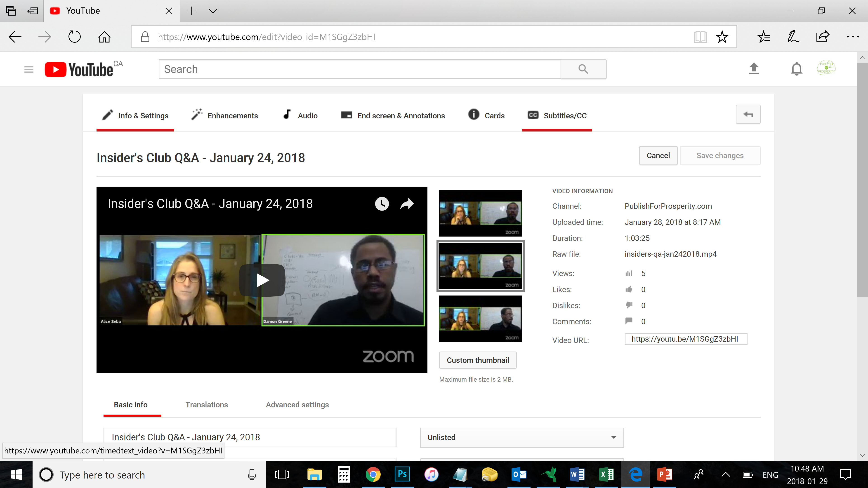Image resolution: width=868 pixels, height=488 pixels.
Task: Click the Cancel button
Action: (658, 156)
